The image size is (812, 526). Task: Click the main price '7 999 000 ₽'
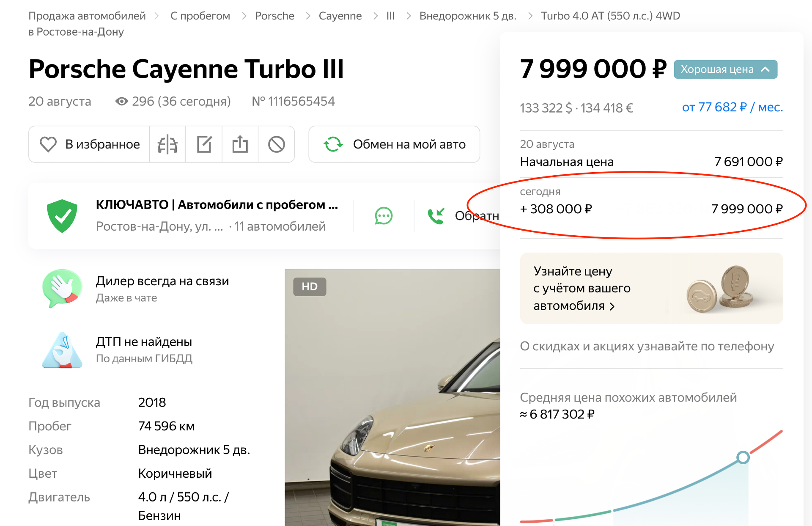(x=593, y=69)
